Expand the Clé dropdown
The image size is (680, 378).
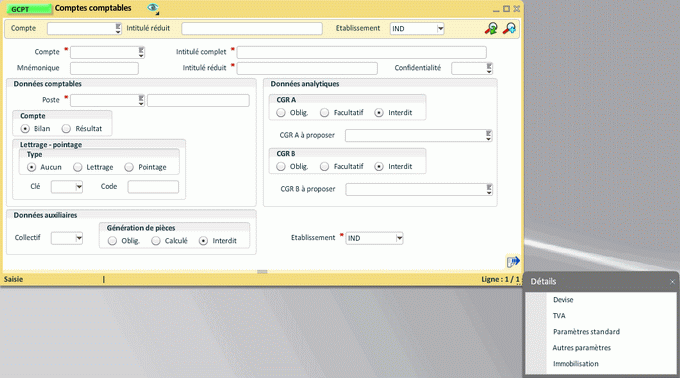coord(79,187)
